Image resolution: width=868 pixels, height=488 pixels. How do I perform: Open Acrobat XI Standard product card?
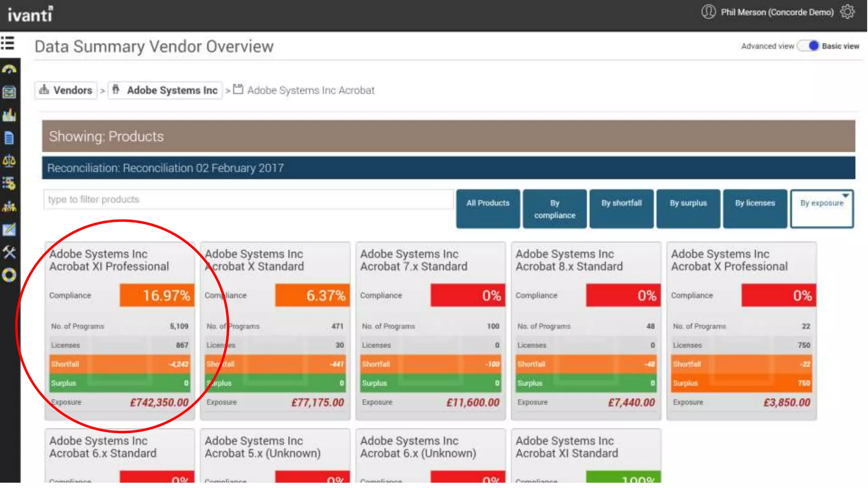pyautogui.click(x=586, y=456)
